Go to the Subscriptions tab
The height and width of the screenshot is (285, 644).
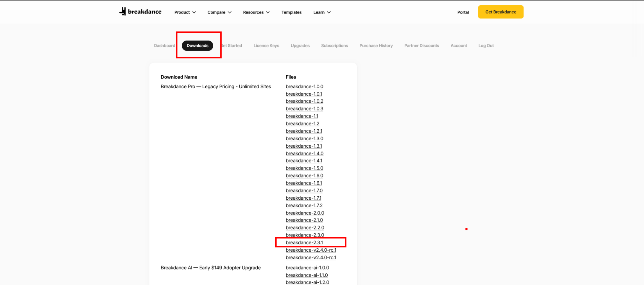pyautogui.click(x=334, y=45)
